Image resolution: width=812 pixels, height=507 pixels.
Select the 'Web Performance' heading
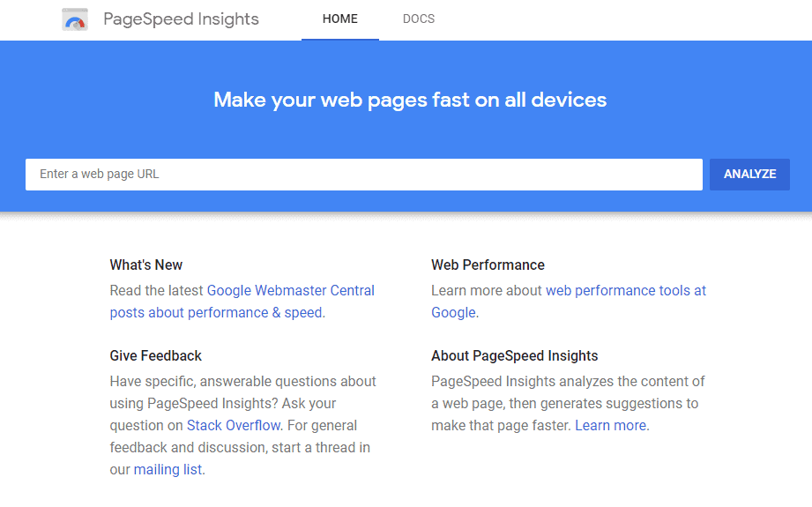tap(488, 265)
